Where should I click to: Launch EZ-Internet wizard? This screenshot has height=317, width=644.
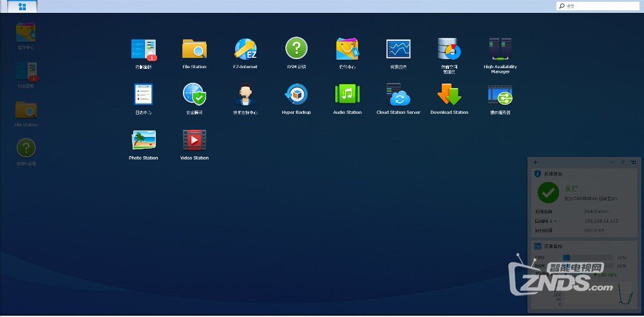point(245,49)
